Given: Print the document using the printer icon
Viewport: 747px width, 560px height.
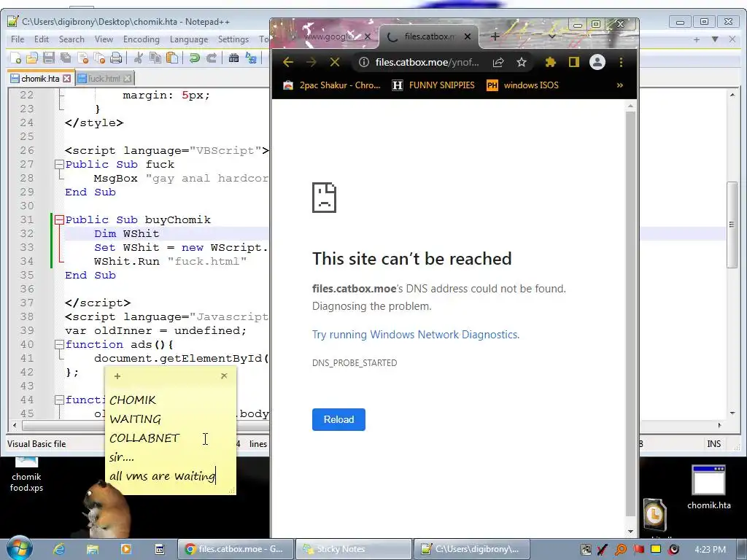Looking at the screenshot, I should pyautogui.click(x=116, y=58).
